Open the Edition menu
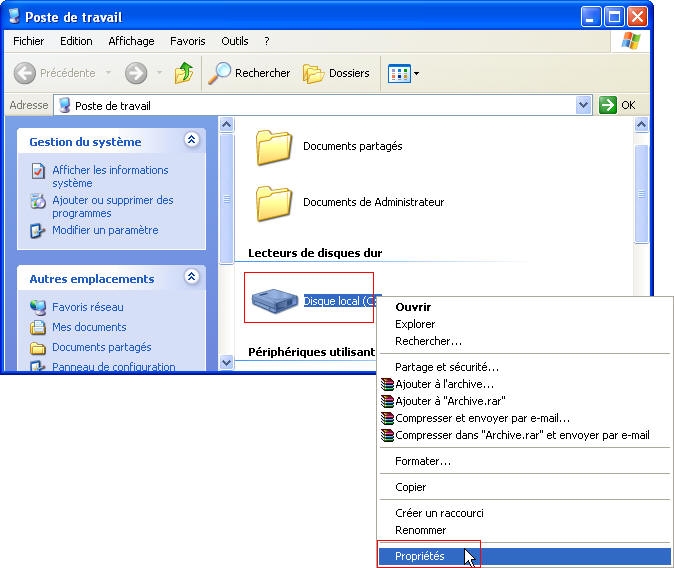The width and height of the screenshot is (674, 568). click(x=76, y=41)
